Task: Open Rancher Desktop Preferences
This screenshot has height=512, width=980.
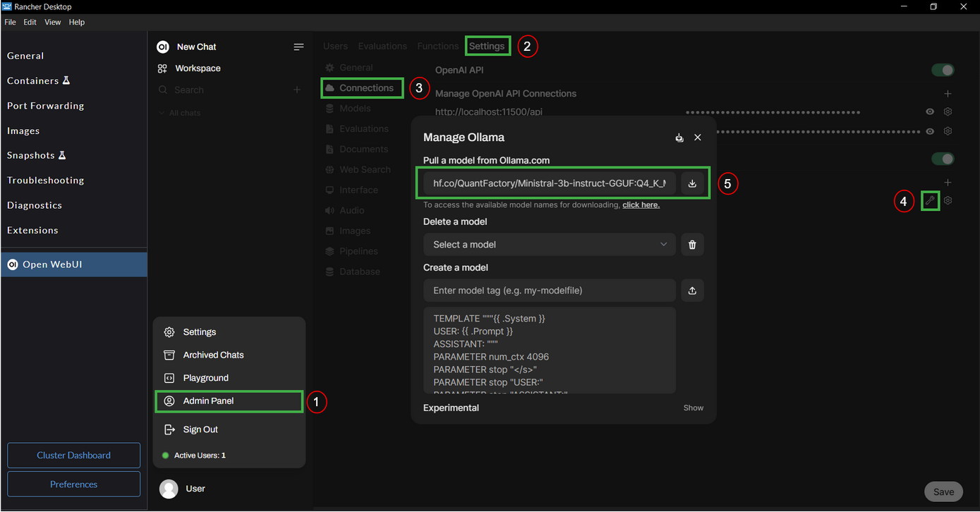Action: [x=73, y=484]
